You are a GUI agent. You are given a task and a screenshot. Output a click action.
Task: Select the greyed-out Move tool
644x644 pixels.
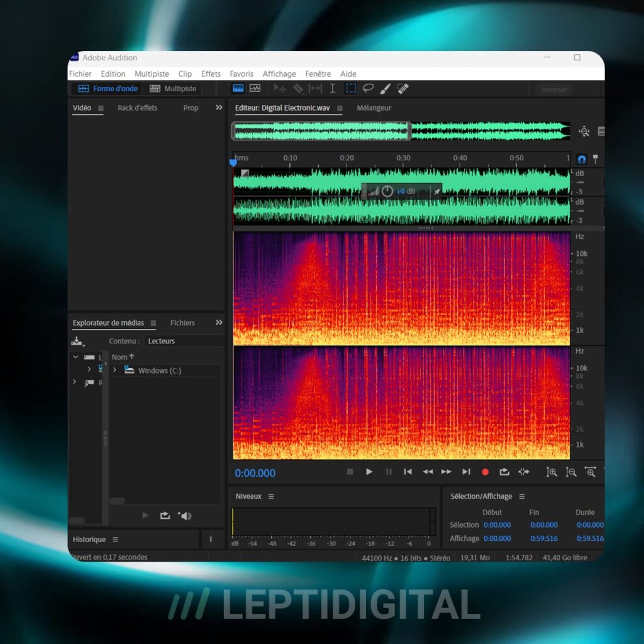pos(280,88)
